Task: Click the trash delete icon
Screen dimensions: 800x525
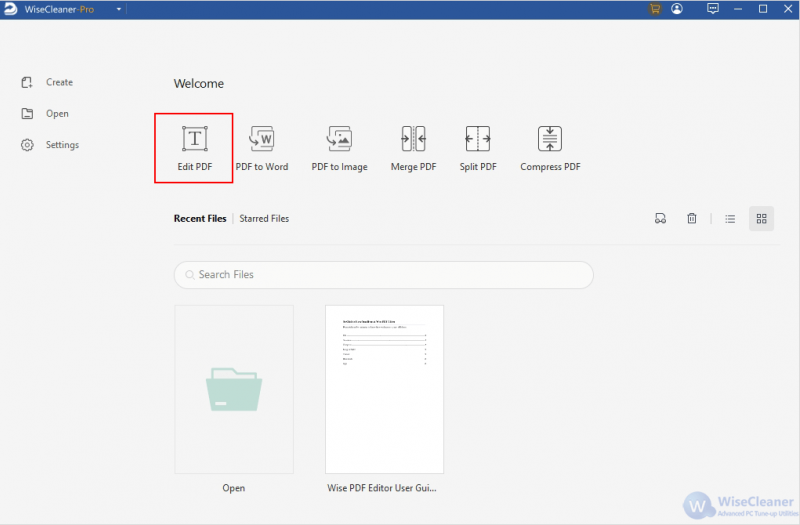Action: tap(691, 218)
